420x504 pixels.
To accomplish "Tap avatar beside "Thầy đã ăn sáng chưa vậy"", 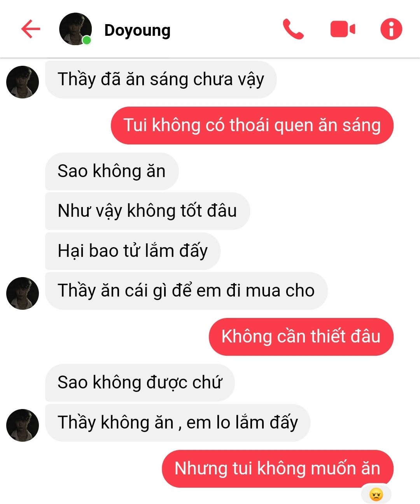I will (x=23, y=82).
